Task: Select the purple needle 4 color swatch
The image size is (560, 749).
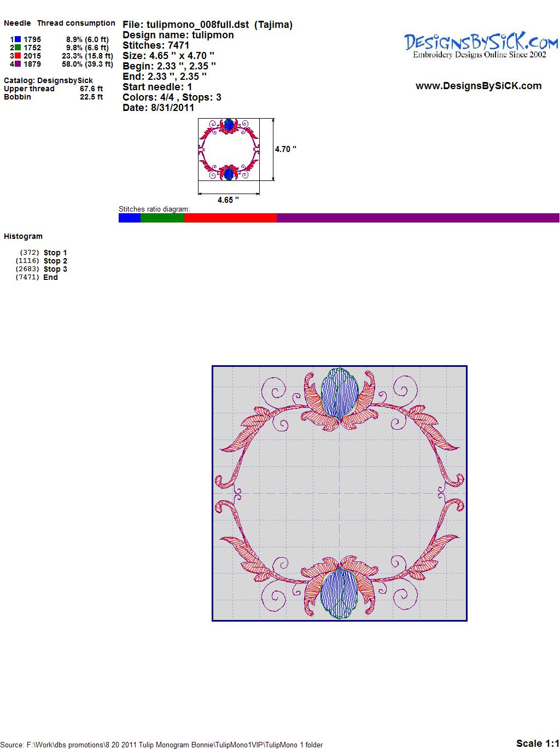Action: (18, 64)
